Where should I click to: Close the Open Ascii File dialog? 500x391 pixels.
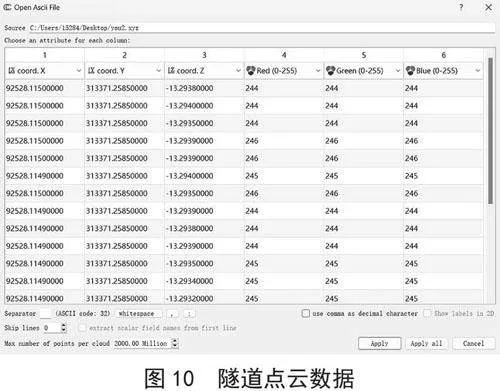pos(488,7)
